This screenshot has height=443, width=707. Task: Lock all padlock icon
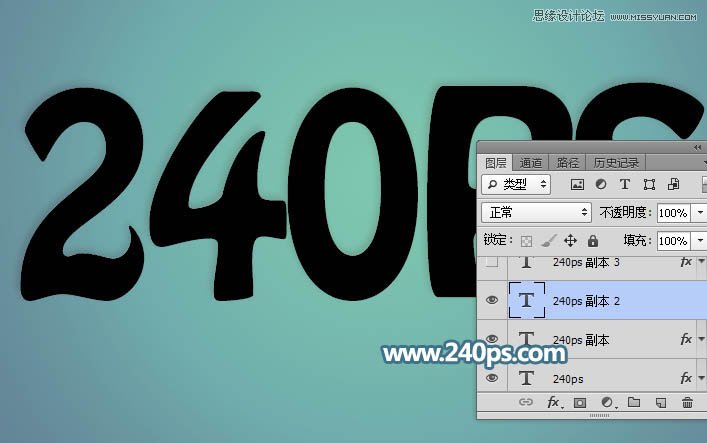593,241
